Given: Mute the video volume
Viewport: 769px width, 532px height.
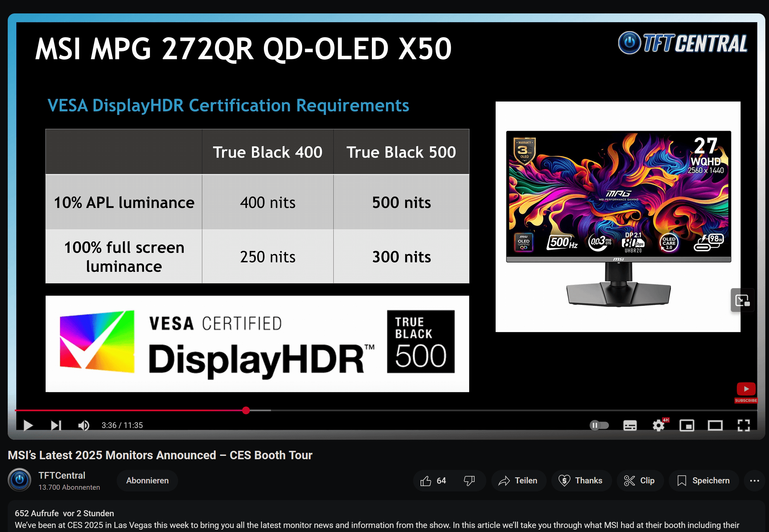Looking at the screenshot, I should [x=84, y=425].
